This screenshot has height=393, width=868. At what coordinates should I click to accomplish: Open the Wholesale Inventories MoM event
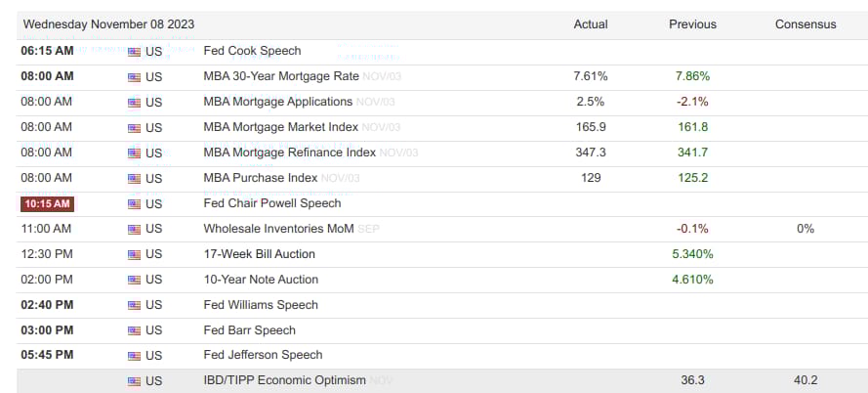coord(279,228)
